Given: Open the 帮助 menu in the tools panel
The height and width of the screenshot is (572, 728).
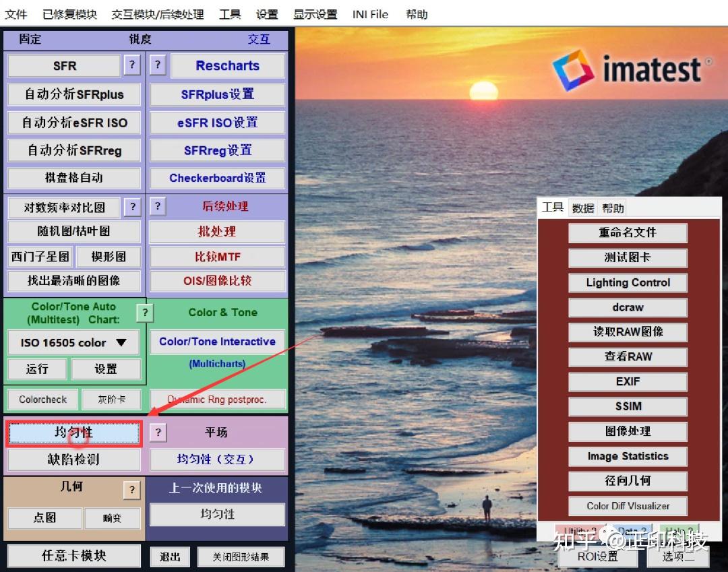Looking at the screenshot, I should (x=612, y=208).
